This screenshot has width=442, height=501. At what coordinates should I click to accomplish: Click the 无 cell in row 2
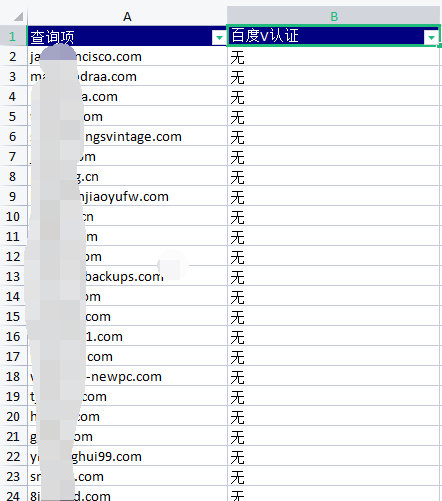pyautogui.click(x=334, y=56)
